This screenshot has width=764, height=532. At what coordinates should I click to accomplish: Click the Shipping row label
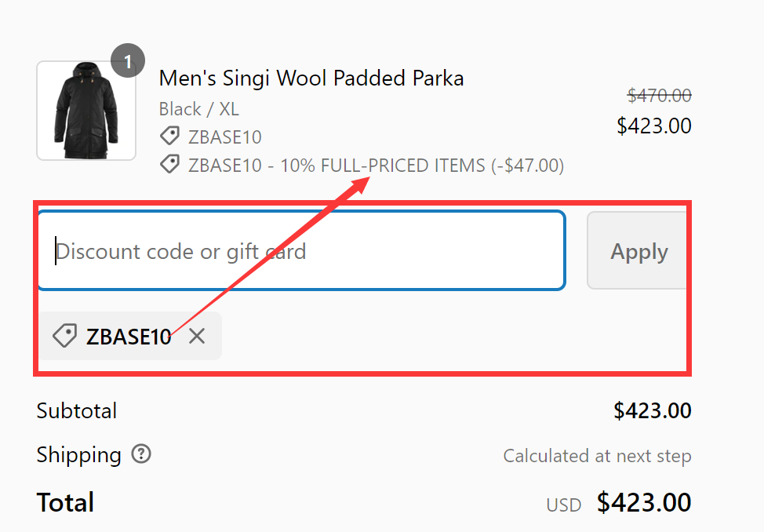click(x=78, y=454)
